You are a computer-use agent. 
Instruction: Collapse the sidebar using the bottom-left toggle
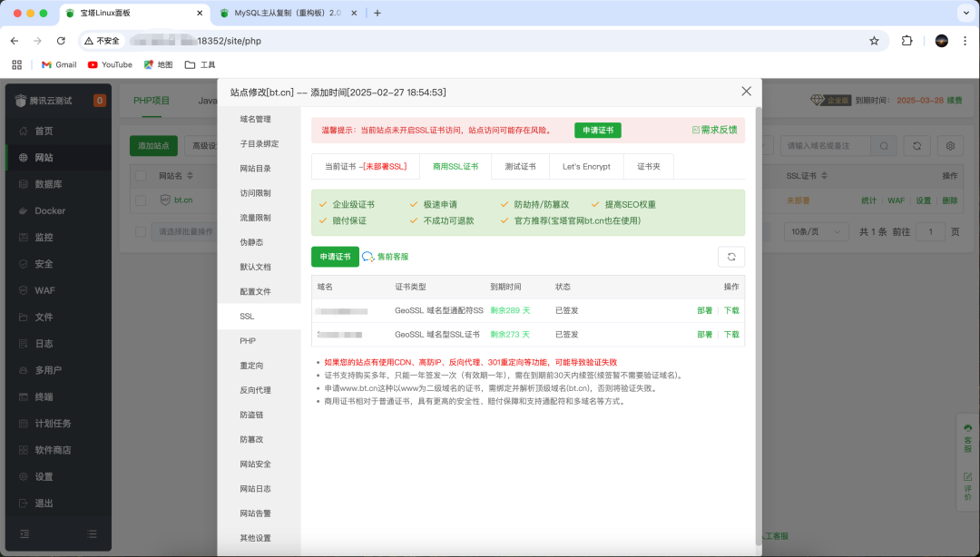click(x=24, y=533)
